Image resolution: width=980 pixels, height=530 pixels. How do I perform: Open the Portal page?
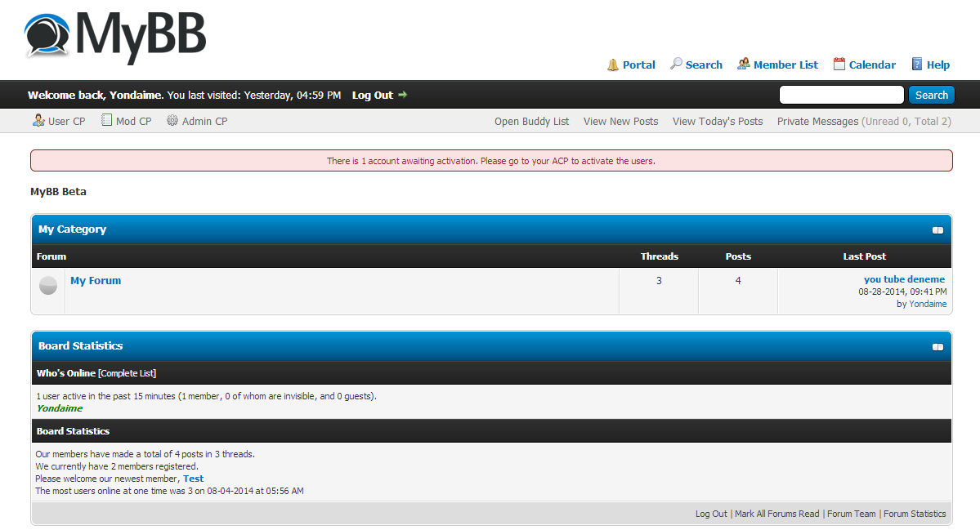(638, 65)
